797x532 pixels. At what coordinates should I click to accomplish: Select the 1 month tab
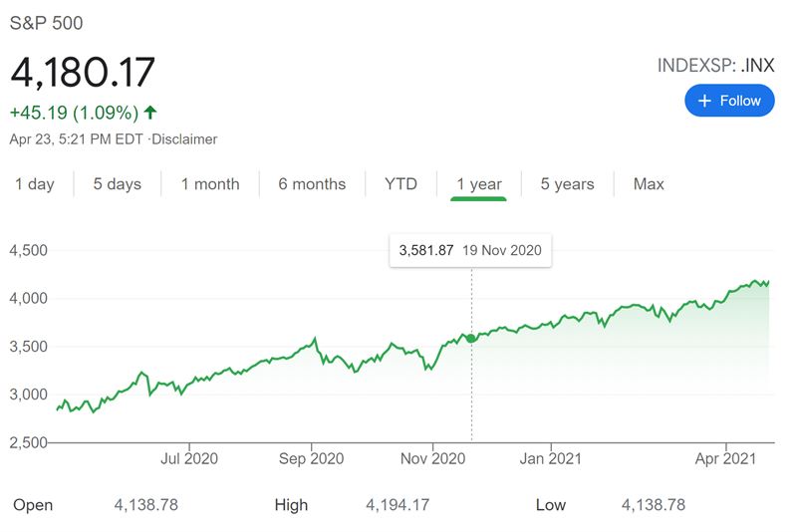click(210, 184)
